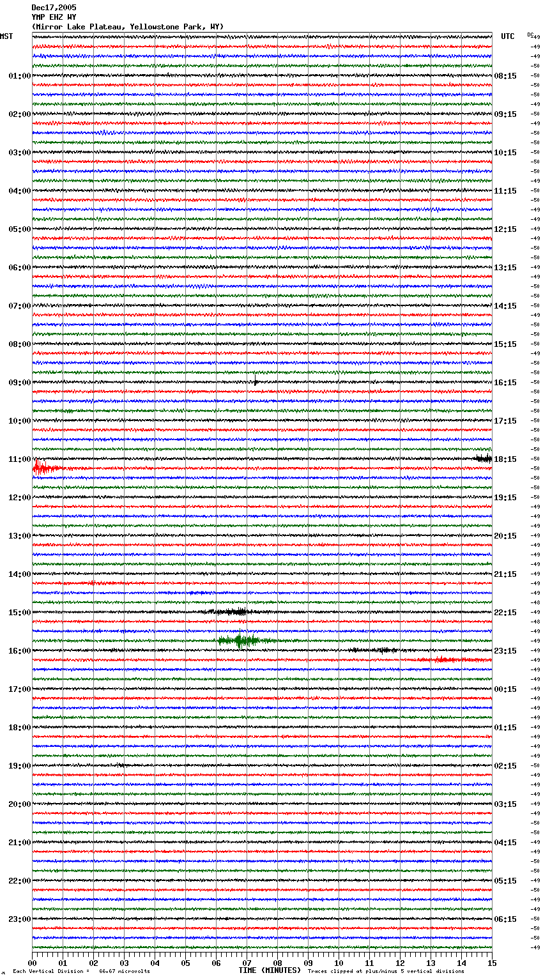This screenshot has height=980, width=543.
Task: Click the '08:15' UTC time label
Action: pyautogui.click(x=505, y=76)
